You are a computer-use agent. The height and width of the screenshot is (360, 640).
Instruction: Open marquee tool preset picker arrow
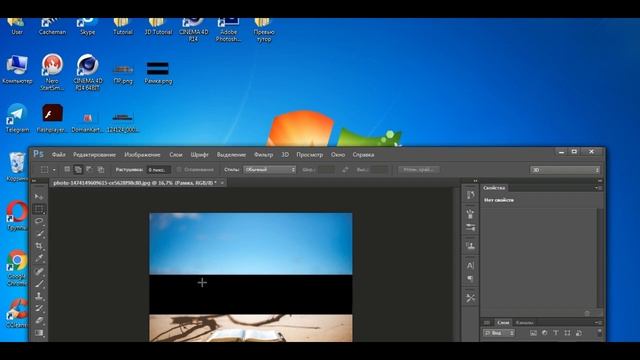point(54,170)
